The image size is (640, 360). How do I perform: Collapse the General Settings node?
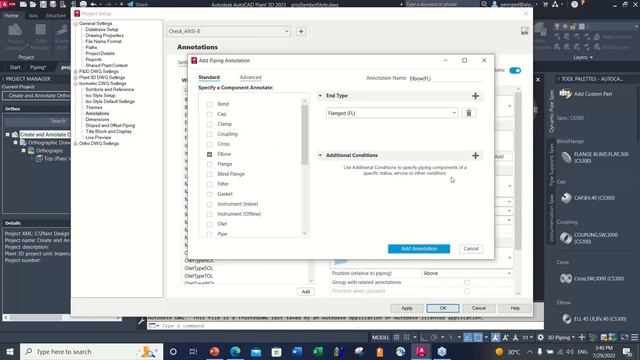point(76,24)
